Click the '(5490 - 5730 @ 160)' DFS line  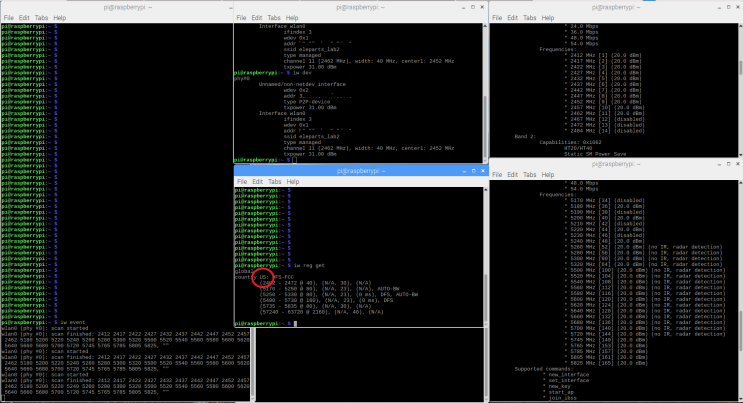pos(326,300)
